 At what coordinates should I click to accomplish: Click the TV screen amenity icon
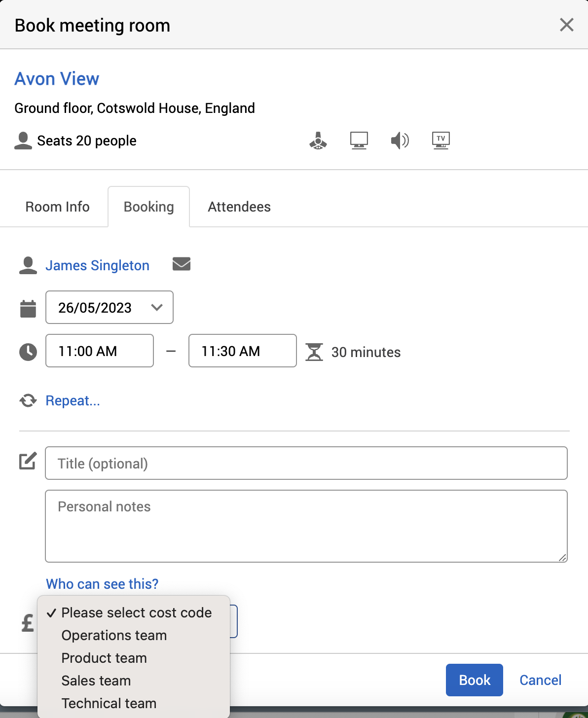coord(441,141)
